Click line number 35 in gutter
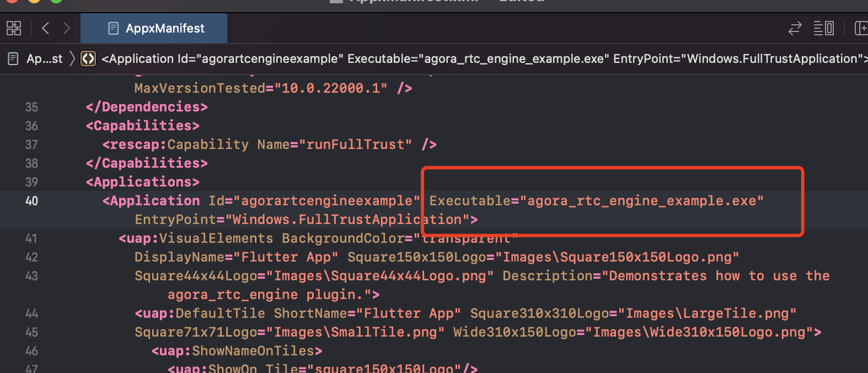 click(31, 107)
